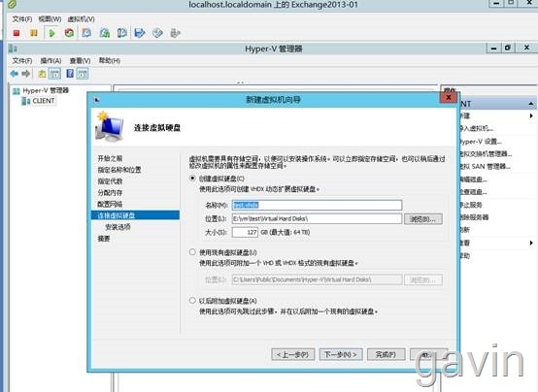Toggle the show/hide action pane icon

point(83,74)
